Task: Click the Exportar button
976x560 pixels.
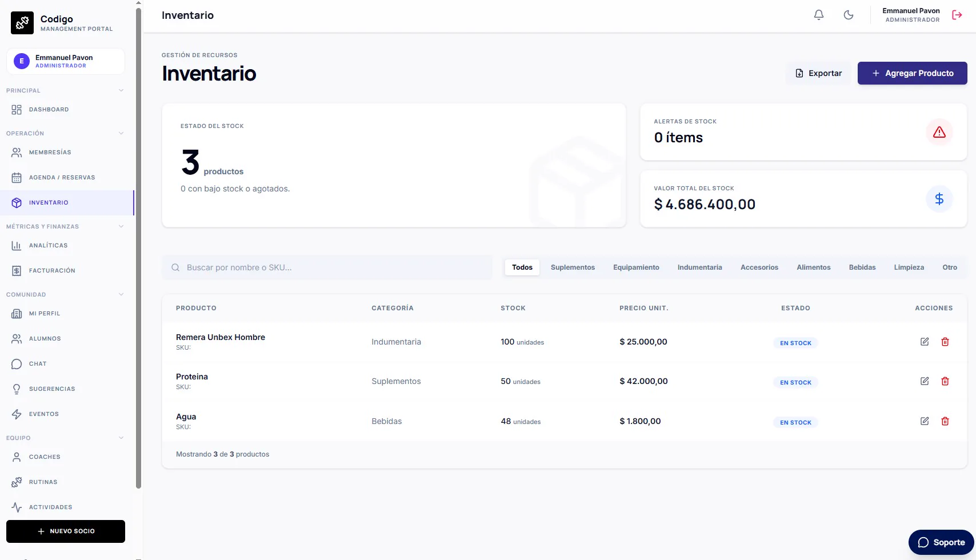Action: point(819,73)
